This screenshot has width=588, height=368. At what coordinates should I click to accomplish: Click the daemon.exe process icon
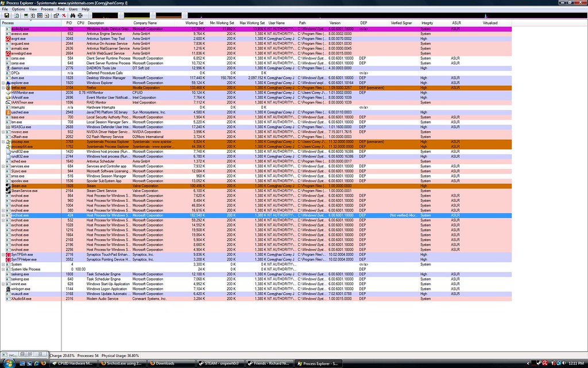point(8,68)
